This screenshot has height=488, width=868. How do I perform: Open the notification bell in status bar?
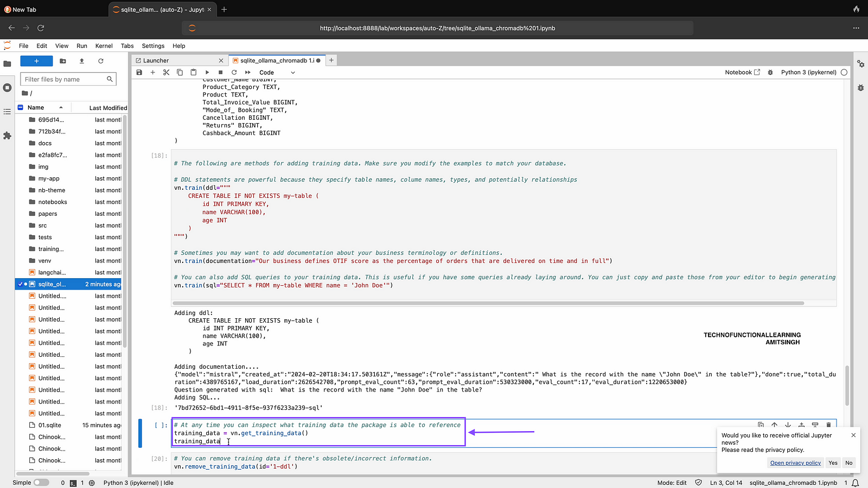pos(856,483)
